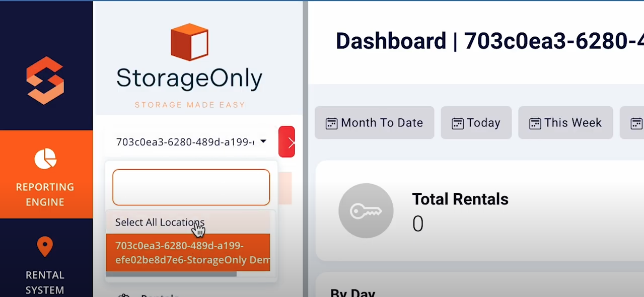The image size is (644, 297).
Task: Click the dropdown list's horizontal scrollbar
Action: 171,274
